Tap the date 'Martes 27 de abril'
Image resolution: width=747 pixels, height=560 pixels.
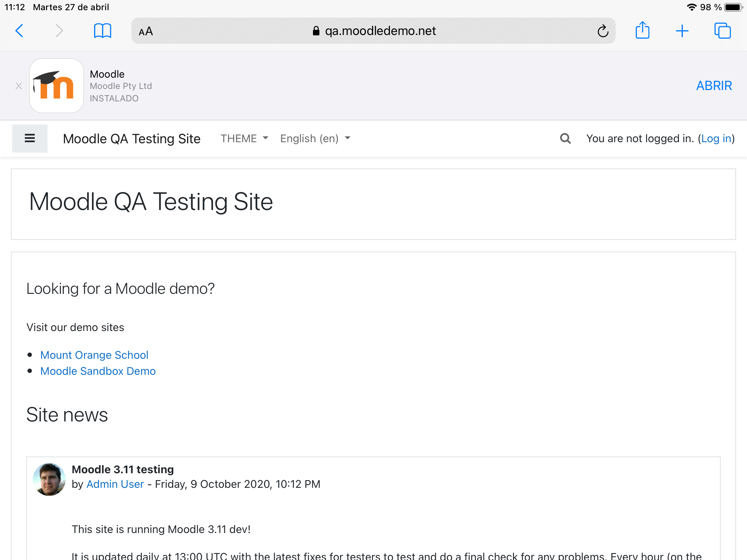[x=71, y=7]
